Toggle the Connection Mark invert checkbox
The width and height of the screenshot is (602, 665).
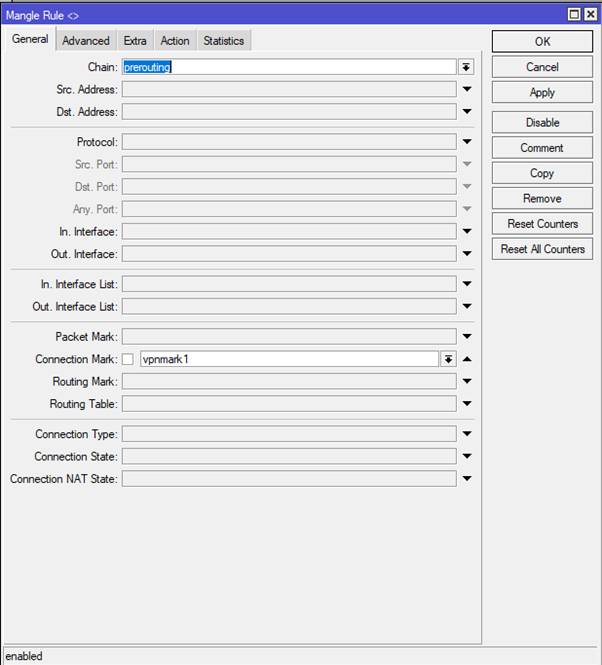tap(128, 359)
